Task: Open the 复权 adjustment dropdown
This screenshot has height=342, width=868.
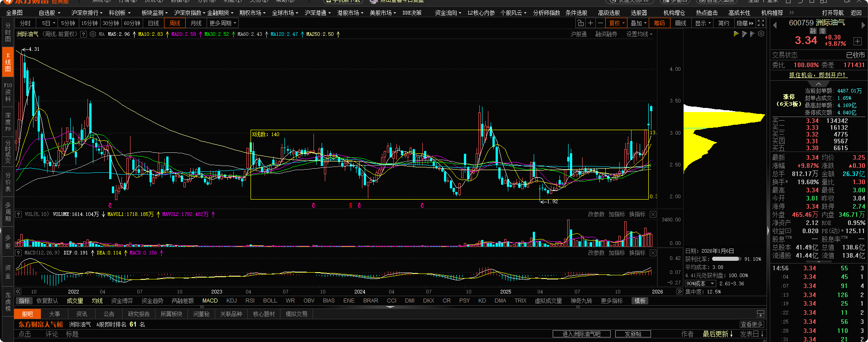Action: click(x=617, y=23)
